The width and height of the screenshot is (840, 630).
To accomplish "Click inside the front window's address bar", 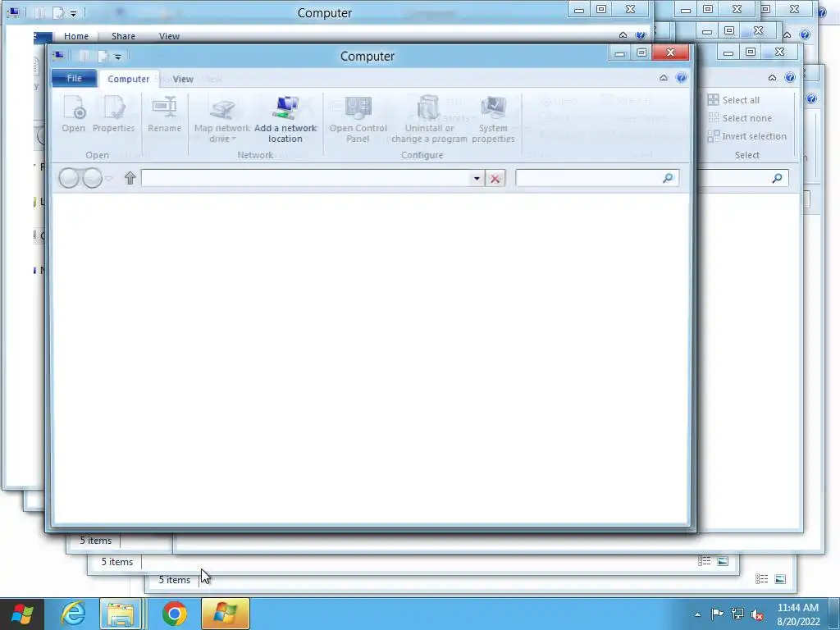I will coord(305,178).
